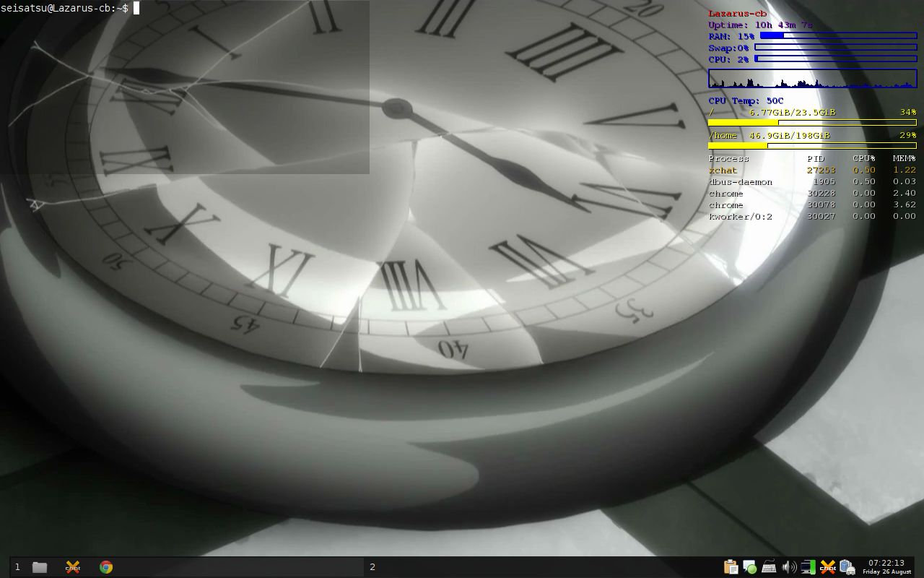Open the Google Chrome window from taskbar
Image resolution: width=924 pixels, height=578 pixels.
[x=106, y=567]
